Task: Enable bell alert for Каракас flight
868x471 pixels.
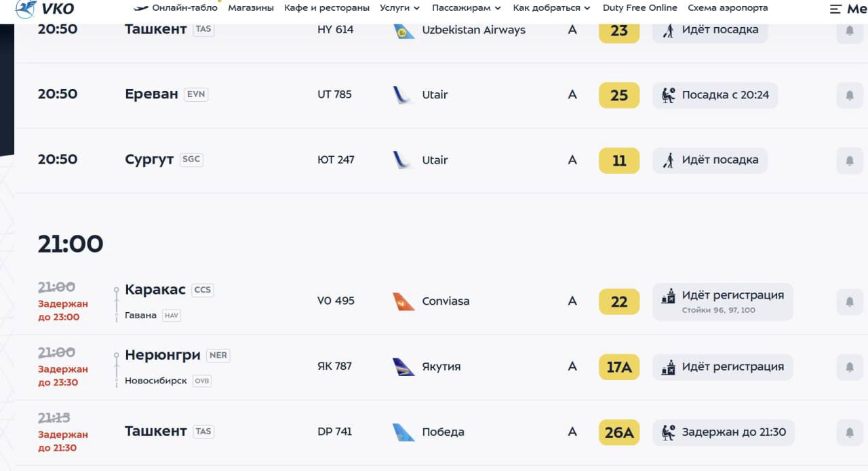Action: coord(850,302)
